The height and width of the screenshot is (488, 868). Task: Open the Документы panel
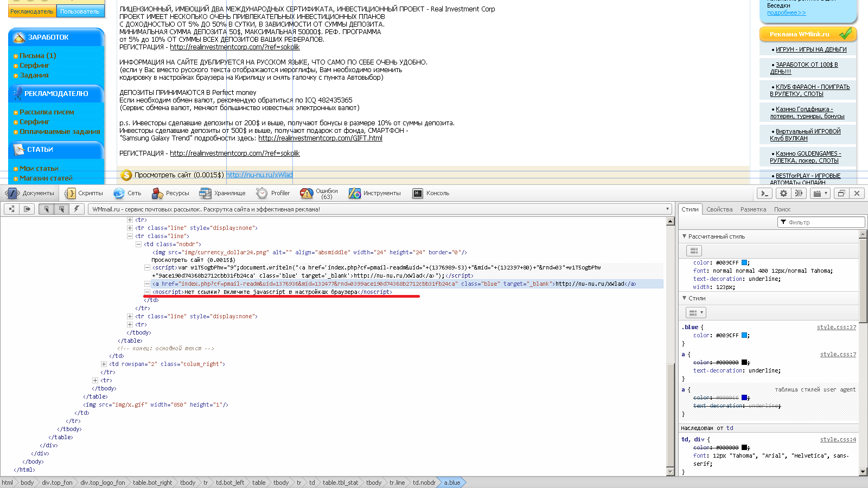(30, 193)
